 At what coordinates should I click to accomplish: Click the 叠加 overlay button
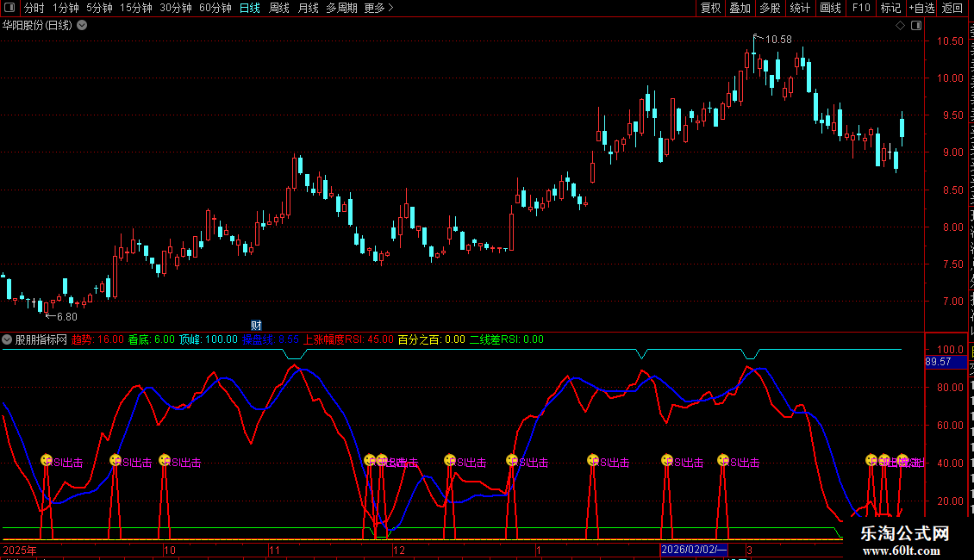(740, 8)
